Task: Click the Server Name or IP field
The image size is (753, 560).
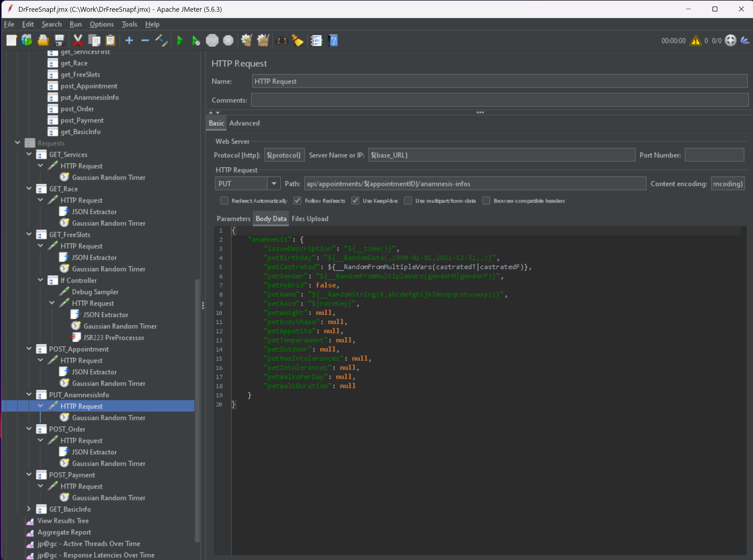Action: pyautogui.click(x=502, y=155)
